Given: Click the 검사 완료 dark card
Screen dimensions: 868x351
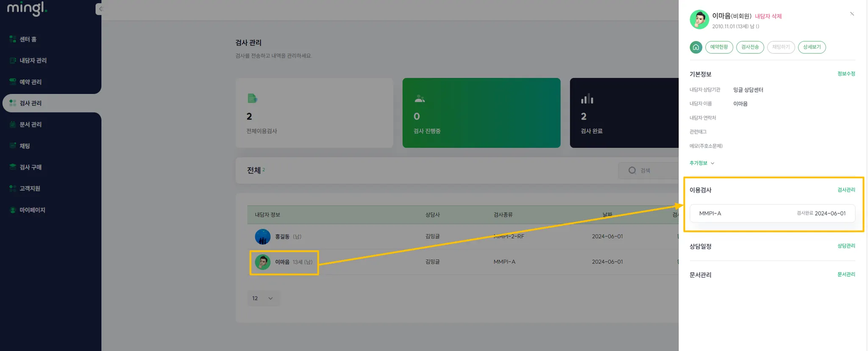Looking at the screenshot, I should point(624,112).
